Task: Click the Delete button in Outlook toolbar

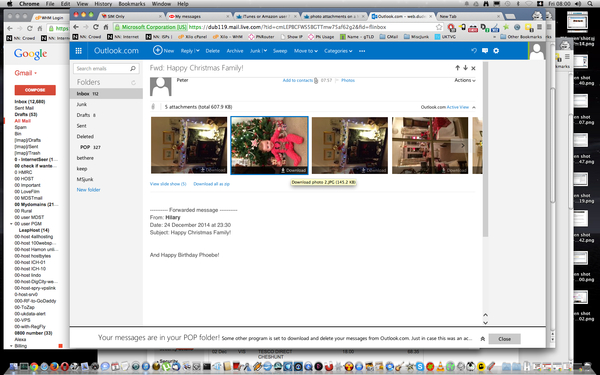Action: 212,51
